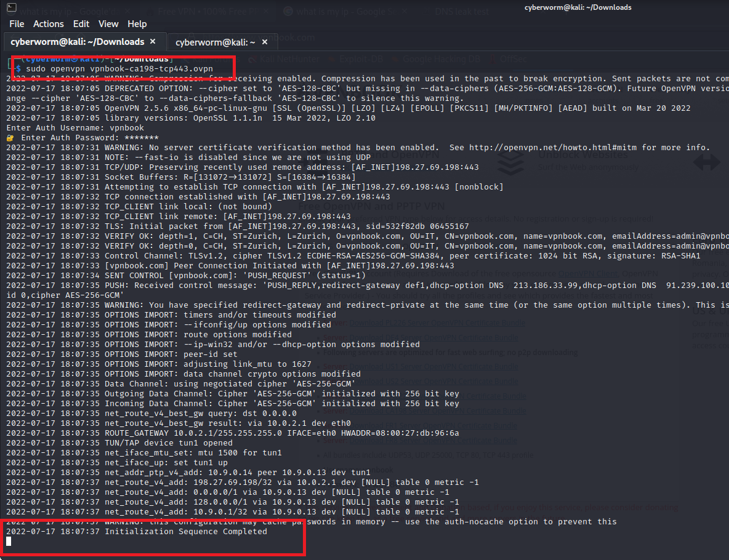Screen dimensions: 729x560
Task: Click the blinking cursor block at bottom
Action: (x=9, y=541)
